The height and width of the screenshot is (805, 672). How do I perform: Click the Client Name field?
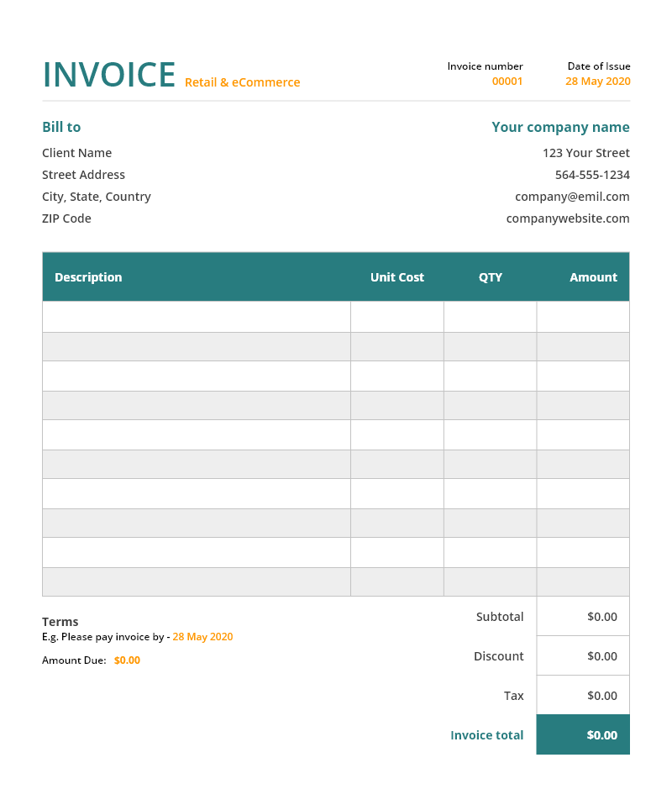point(76,153)
